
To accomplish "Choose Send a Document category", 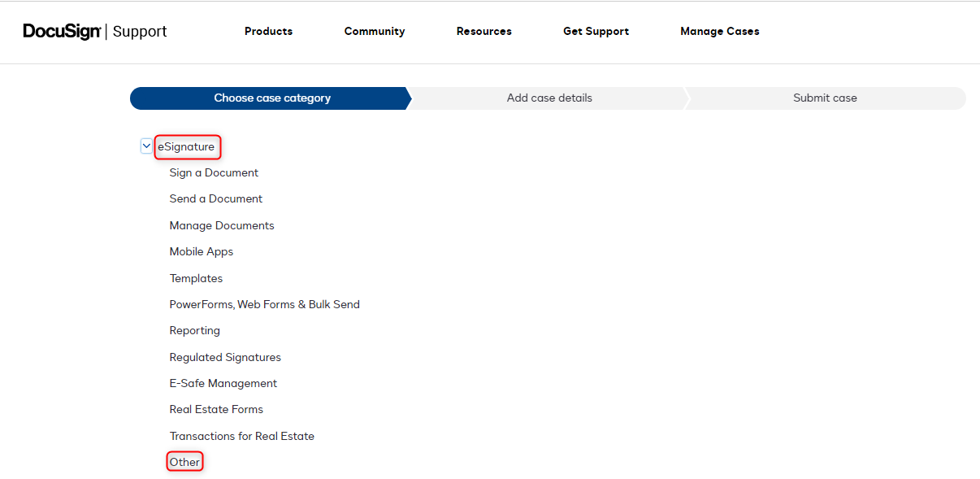I will tap(216, 199).
